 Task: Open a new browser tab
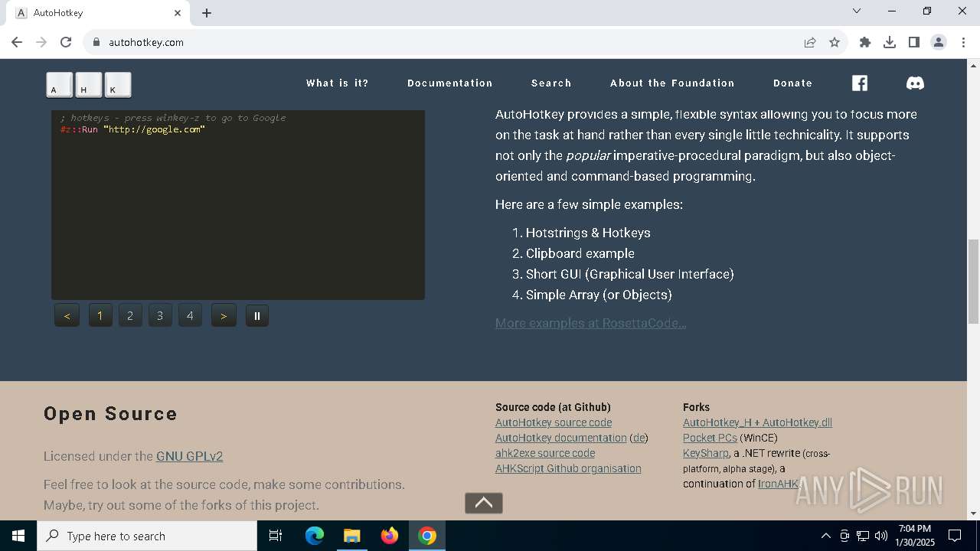207,13
